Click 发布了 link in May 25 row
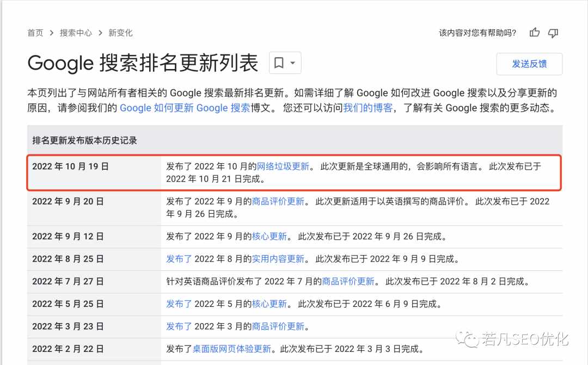 [179, 304]
